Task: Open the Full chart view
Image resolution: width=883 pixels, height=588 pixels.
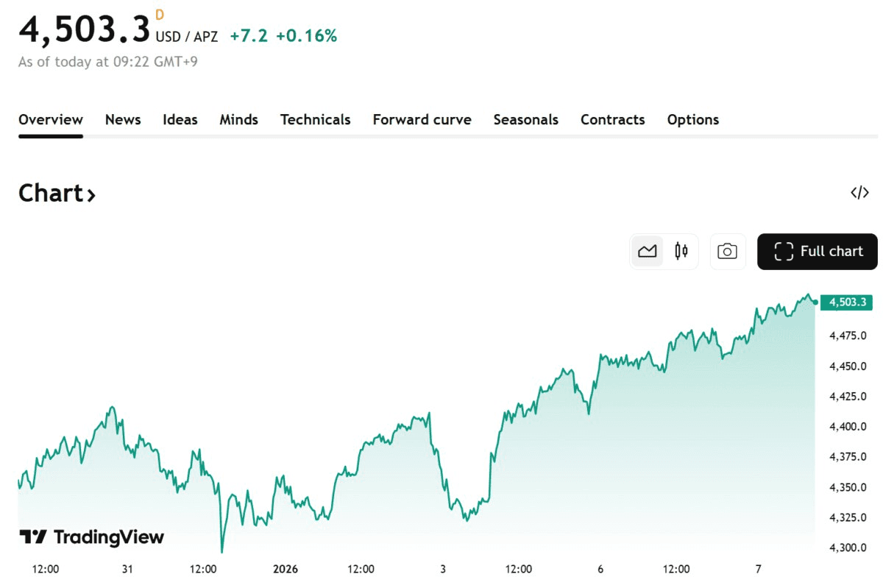Action: 817,251
